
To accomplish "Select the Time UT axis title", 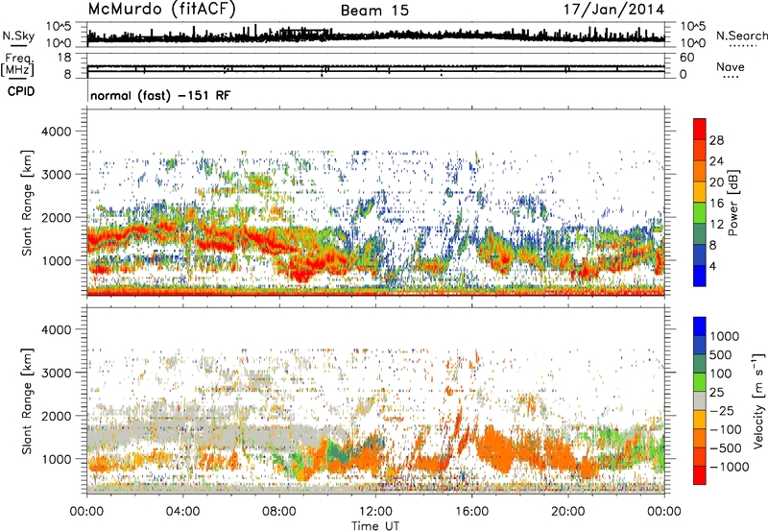I will coord(375,526).
